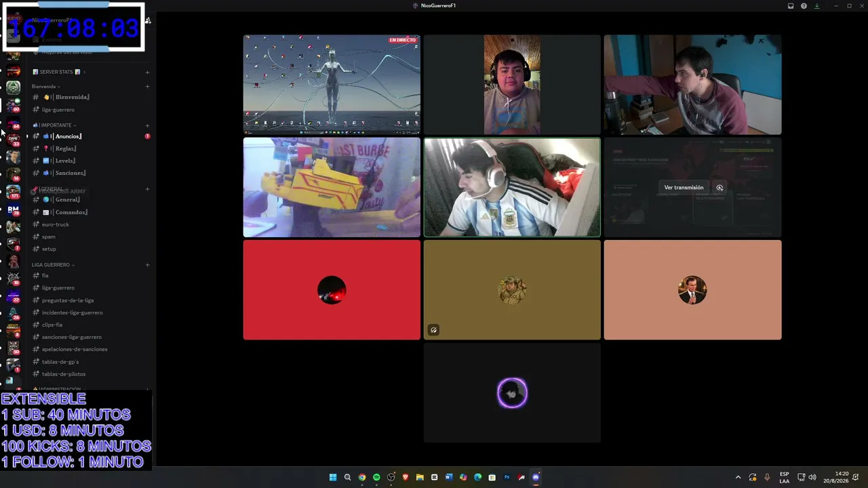
Task: Open the Discord help question-mark icon
Action: pos(804,5)
